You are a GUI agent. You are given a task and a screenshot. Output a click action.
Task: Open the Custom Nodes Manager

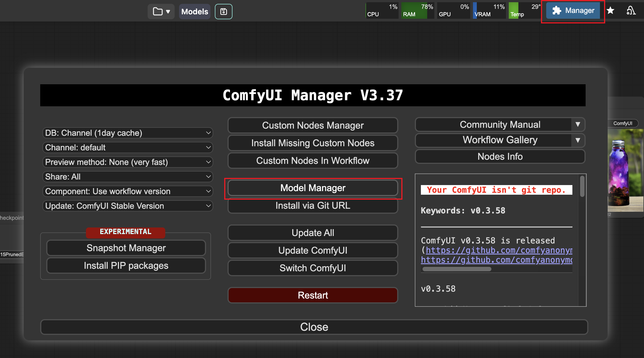pos(313,125)
